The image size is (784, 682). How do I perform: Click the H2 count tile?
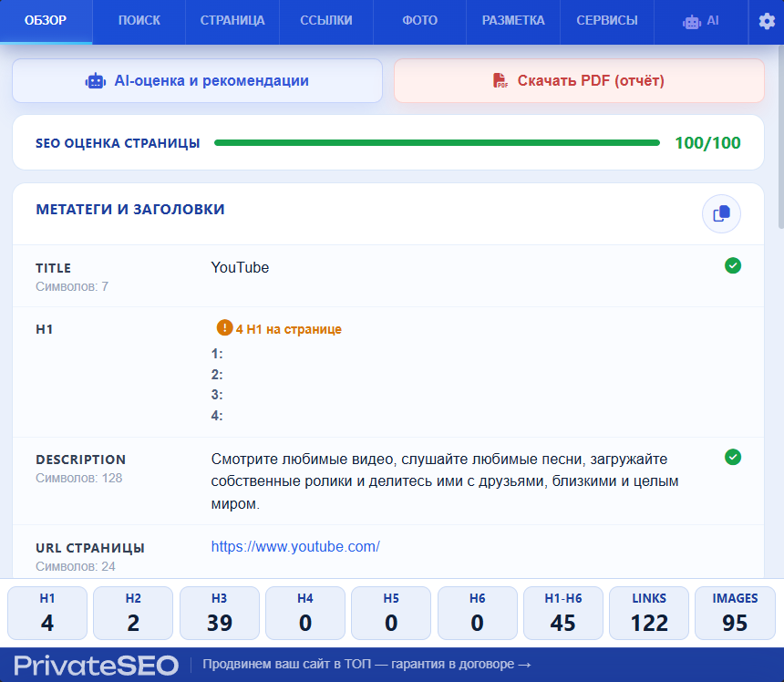pos(133,613)
